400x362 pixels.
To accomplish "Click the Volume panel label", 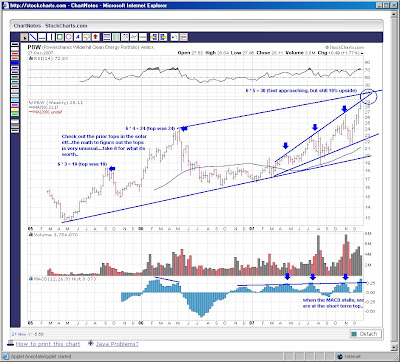I will coord(53,235).
